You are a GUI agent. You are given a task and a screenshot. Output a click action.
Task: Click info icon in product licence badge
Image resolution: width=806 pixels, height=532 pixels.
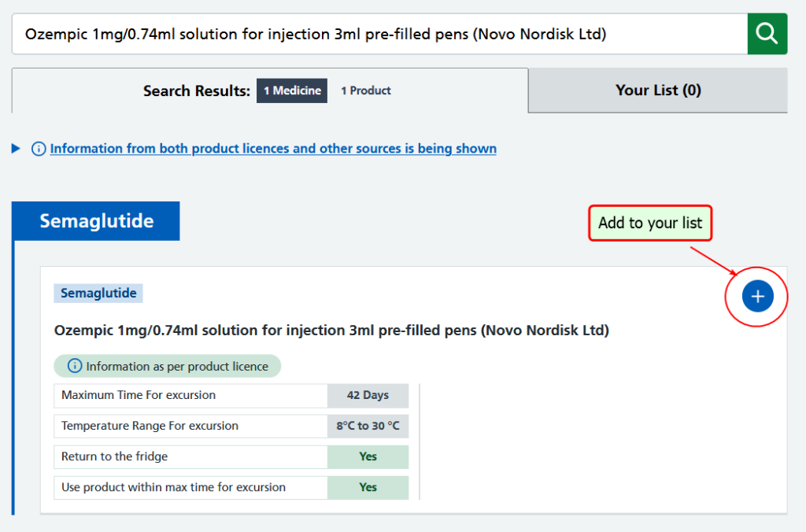75,366
